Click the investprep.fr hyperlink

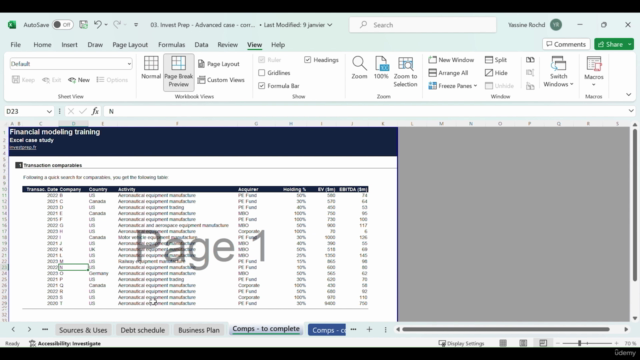[x=23, y=147]
